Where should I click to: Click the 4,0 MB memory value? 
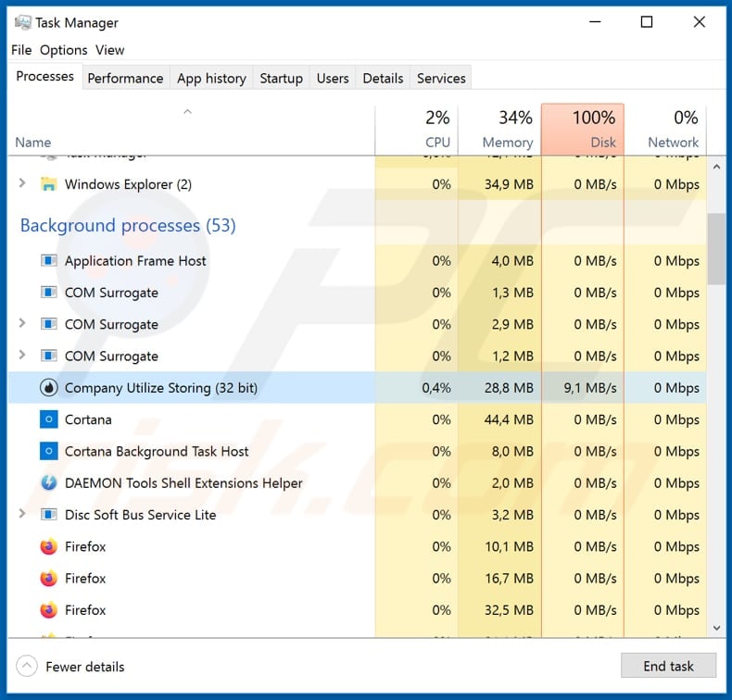click(x=512, y=261)
